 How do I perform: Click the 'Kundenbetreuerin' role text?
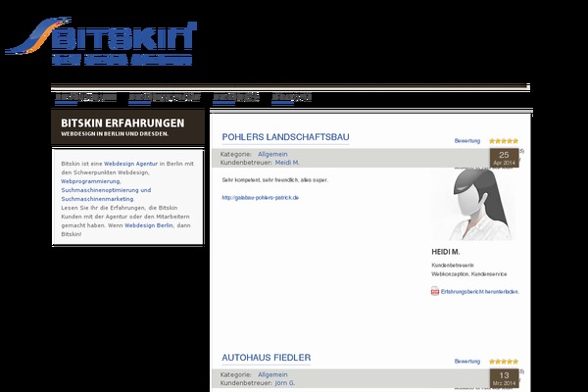tap(453, 266)
